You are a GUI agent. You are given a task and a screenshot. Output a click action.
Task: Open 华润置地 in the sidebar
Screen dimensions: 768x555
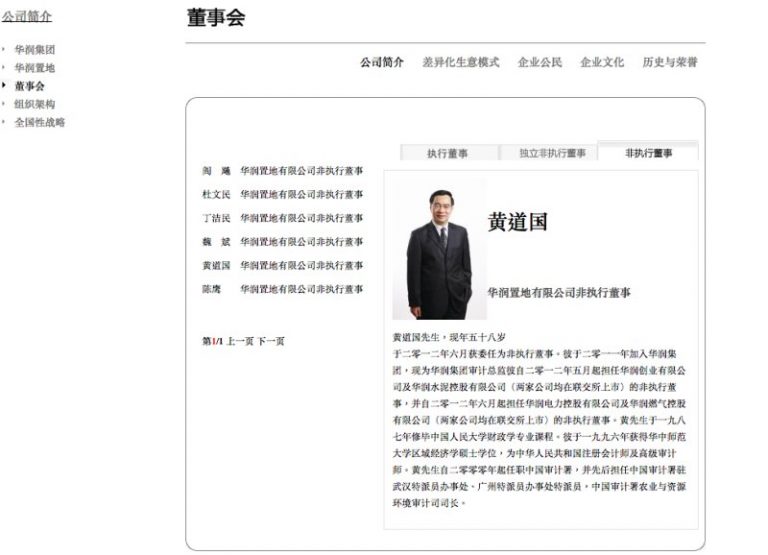34,68
